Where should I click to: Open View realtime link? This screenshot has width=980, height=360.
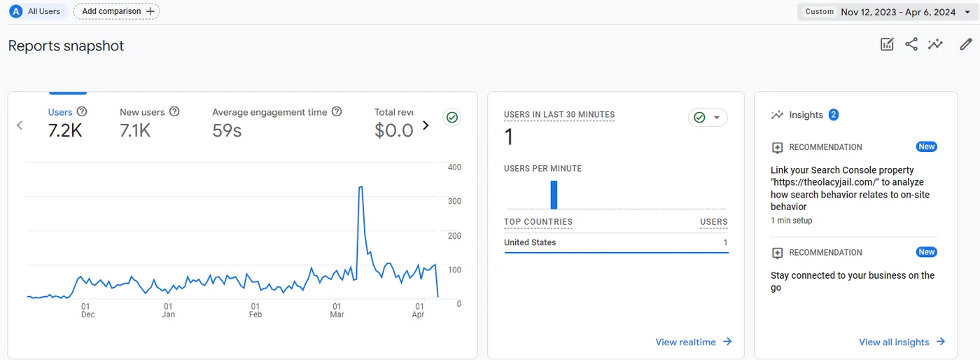pyautogui.click(x=694, y=342)
